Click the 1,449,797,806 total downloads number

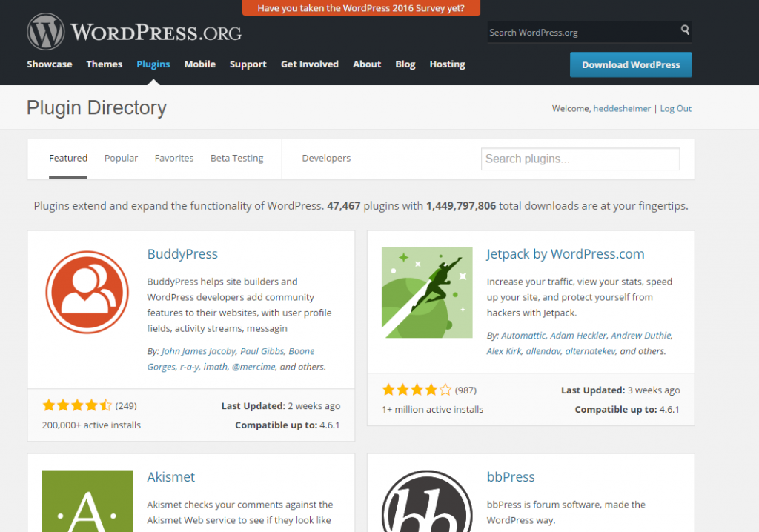pyautogui.click(x=461, y=206)
